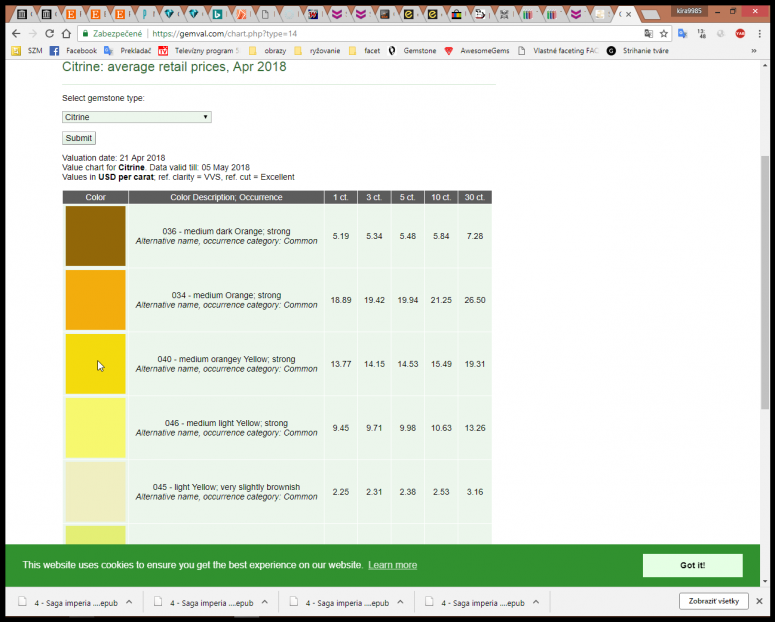This screenshot has height=622, width=775.
Task: Click the 2.25 price cell
Action: [341, 492]
